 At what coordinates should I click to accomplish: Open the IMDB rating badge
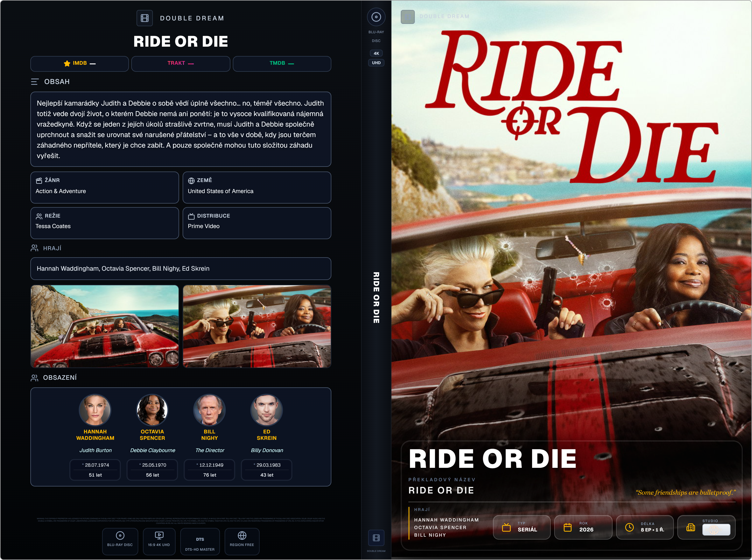click(x=79, y=64)
